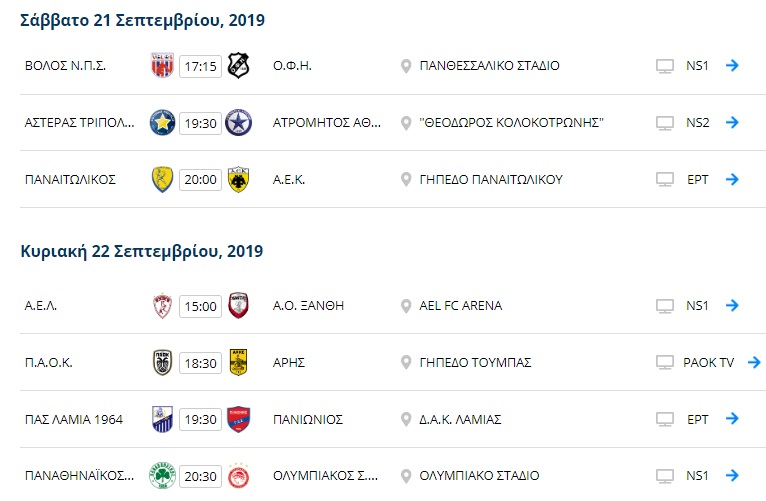The height and width of the screenshot is (501, 766).
Task: Click the Panionios red-blue crest
Action: (x=238, y=419)
